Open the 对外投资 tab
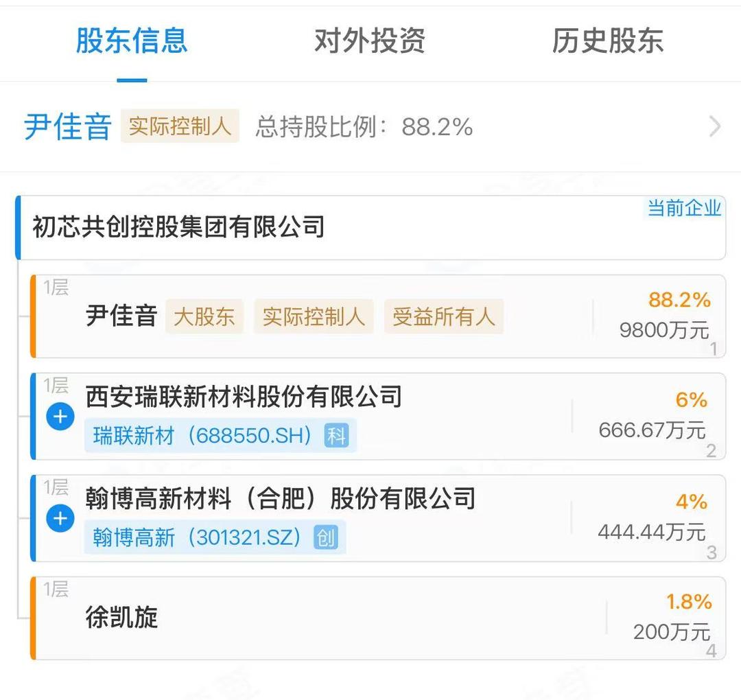The height and width of the screenshot is (700, 741). click(370, 41)
